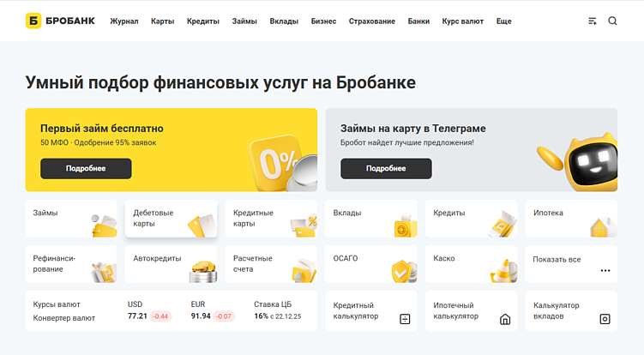Click the Бробот robot mascot illustration

(577, 162)
